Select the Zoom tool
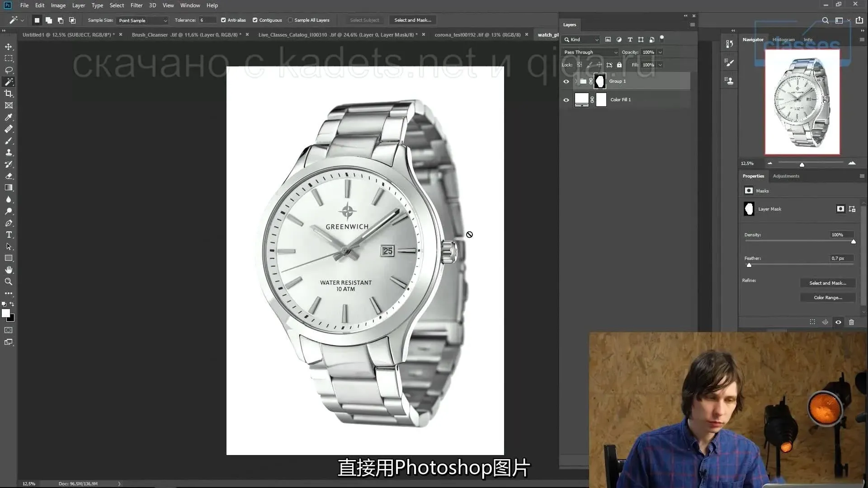868x488 pixels. tap(9, 282)
